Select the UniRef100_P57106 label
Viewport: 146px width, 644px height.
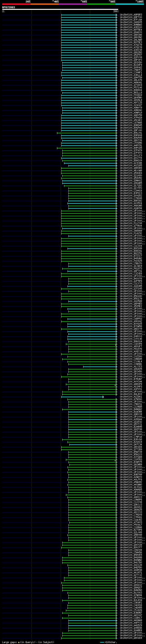tap(131, 88)
